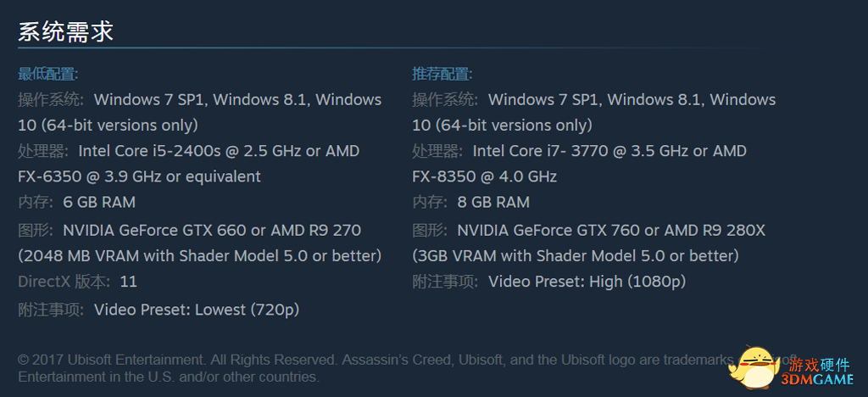The image size is (868, 397).
Task: Click the FX-6350 @ 3.9 GHz line
Action: [x=140, y=176]
